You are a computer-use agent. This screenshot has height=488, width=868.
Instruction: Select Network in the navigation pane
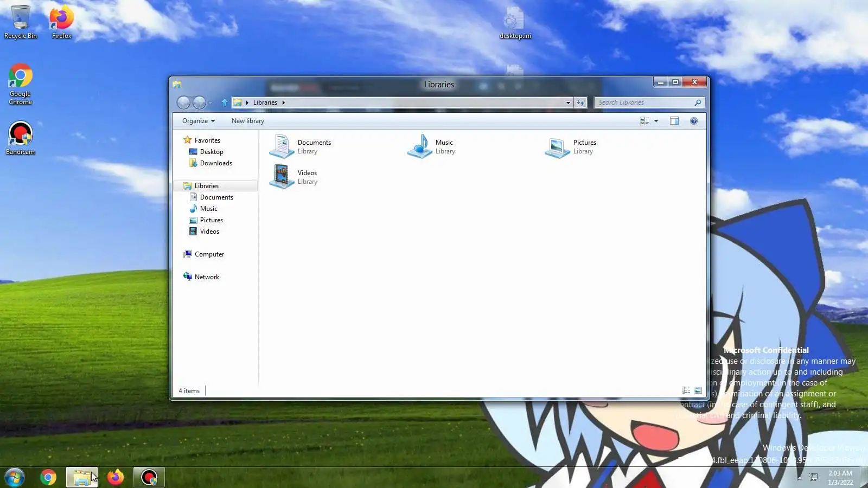point(201,277)
